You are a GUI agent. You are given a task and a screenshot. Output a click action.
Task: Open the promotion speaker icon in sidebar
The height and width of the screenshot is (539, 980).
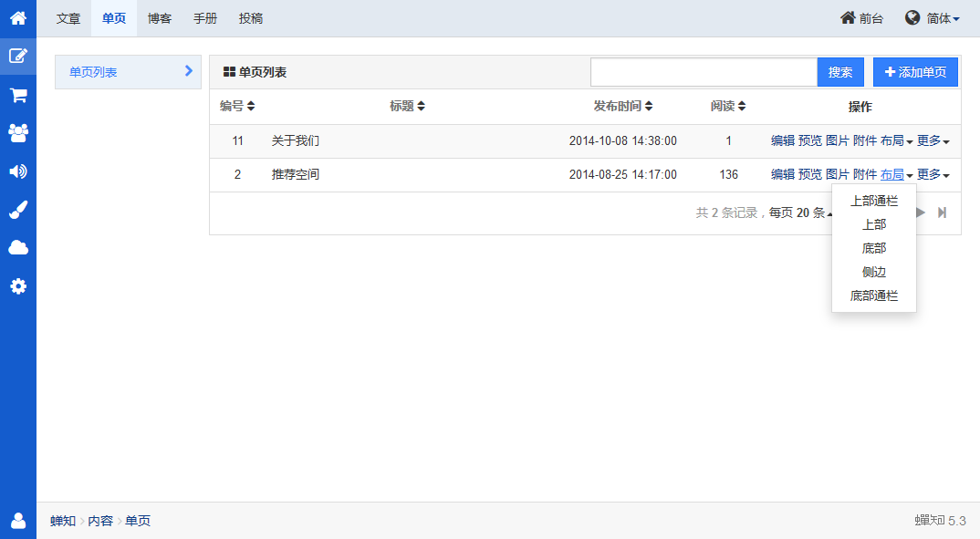click(18, 171)
